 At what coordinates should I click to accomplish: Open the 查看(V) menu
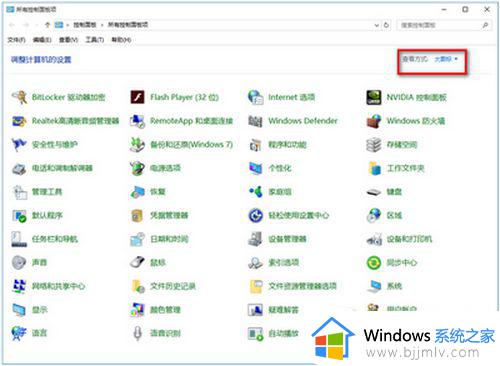coord(68,40)
